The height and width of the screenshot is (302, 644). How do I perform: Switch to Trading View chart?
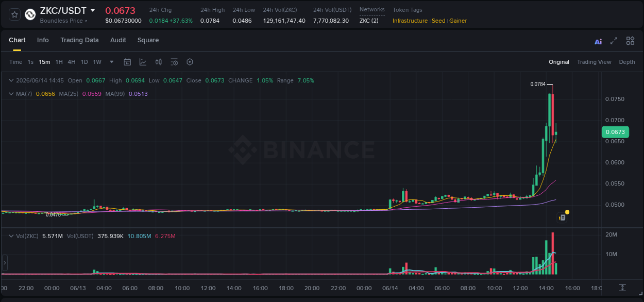(x=594, y=62)
